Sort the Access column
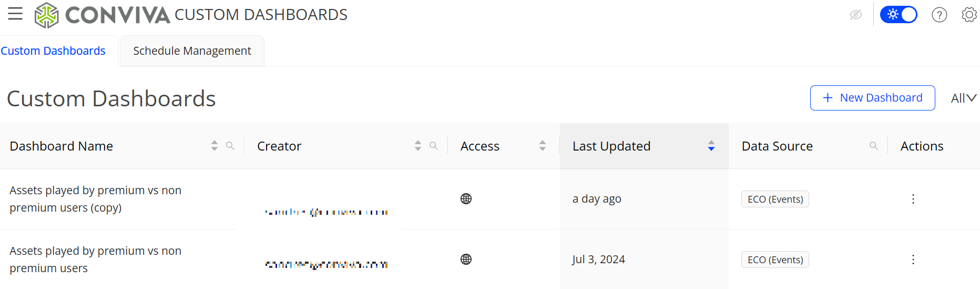This screenshot has width=980, height=289. tap(543, 146)
